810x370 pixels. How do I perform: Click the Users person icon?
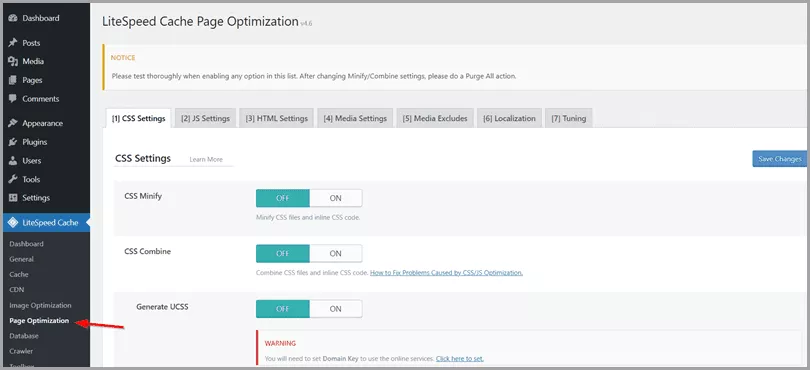(13, 161)
